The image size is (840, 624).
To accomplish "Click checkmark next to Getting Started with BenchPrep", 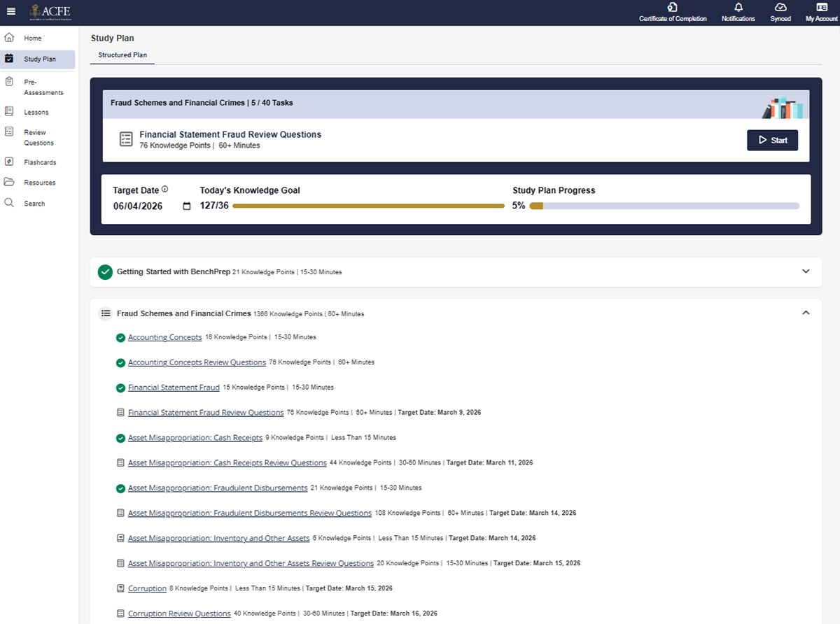I will pos(105,272).
